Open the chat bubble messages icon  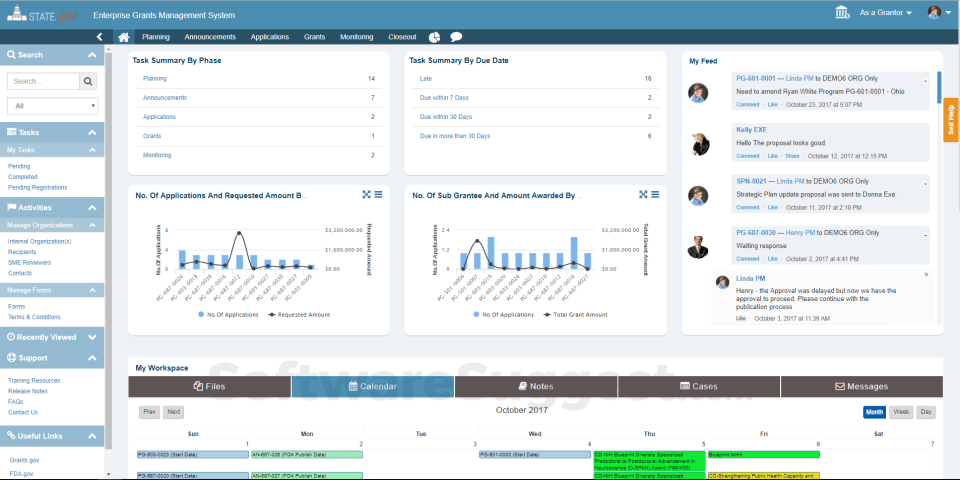click(x=456, y=37)
